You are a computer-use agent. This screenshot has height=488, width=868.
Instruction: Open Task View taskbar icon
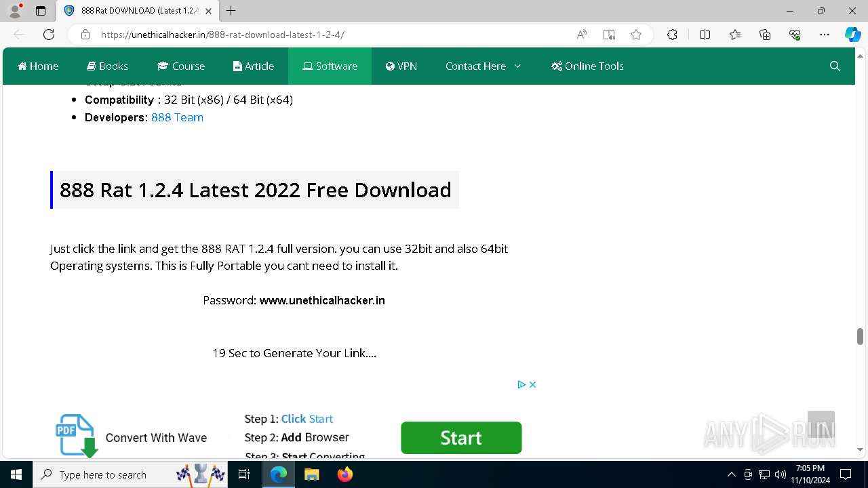coord(244,474)
